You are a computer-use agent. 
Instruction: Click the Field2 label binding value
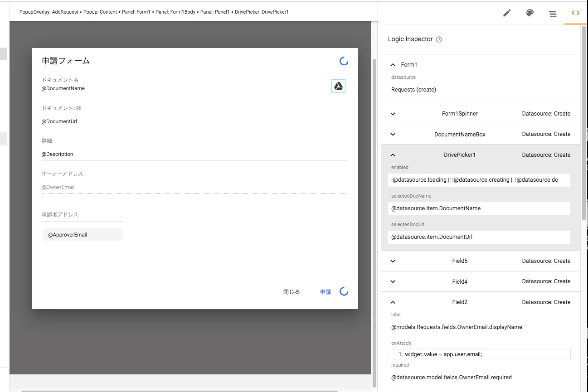[x=457, y=327]
